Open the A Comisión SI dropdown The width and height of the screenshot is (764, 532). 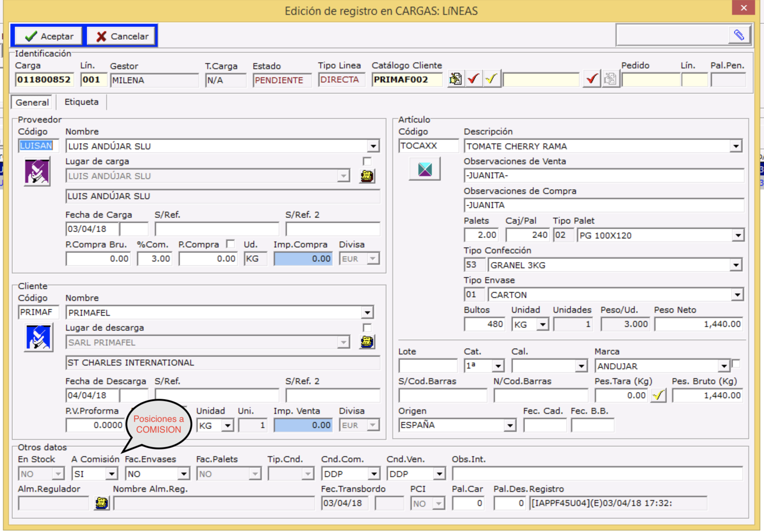coord(111,474)
